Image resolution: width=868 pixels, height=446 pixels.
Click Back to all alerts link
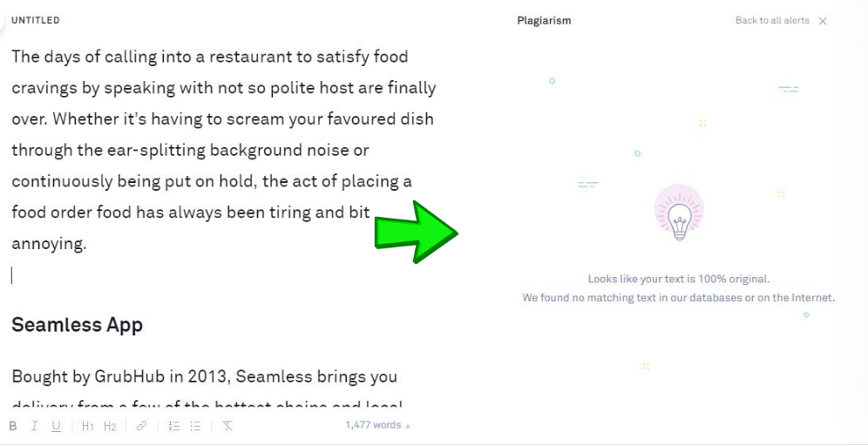[x=772, y=21]
